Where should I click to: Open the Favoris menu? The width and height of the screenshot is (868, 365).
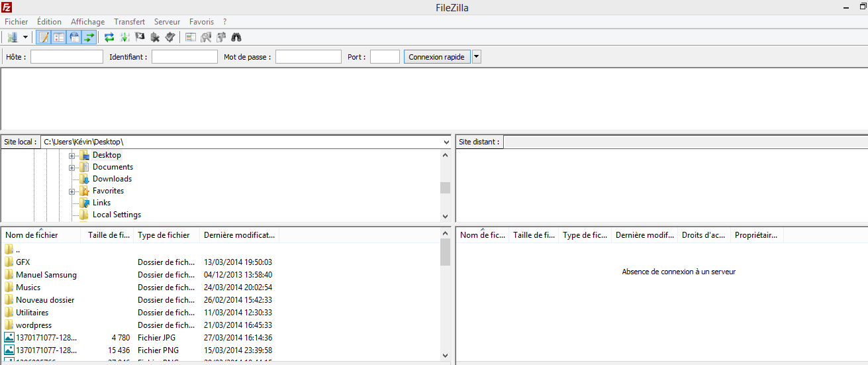pos(201,22)
